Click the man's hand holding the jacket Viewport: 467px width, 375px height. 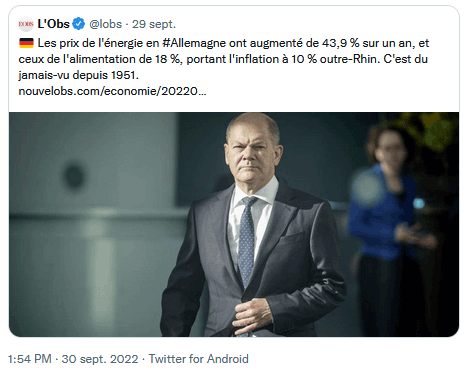(252, 317)
